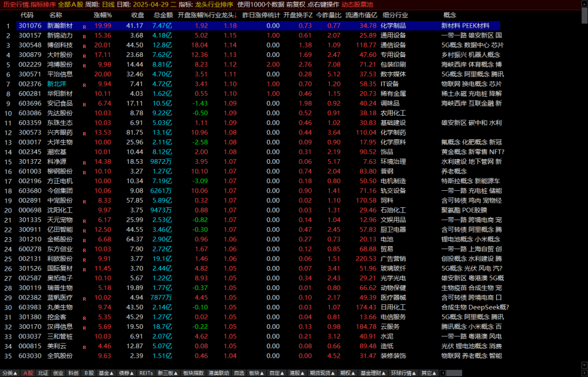
Task: Click the 动态股票池 link
Action: point(357,5)
